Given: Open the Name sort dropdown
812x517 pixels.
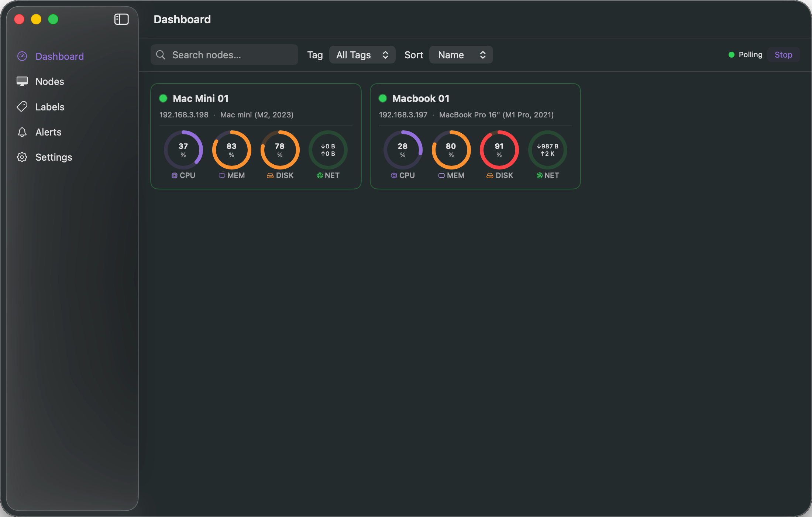Looking at the screenshot, I should [x=461, y=55].
